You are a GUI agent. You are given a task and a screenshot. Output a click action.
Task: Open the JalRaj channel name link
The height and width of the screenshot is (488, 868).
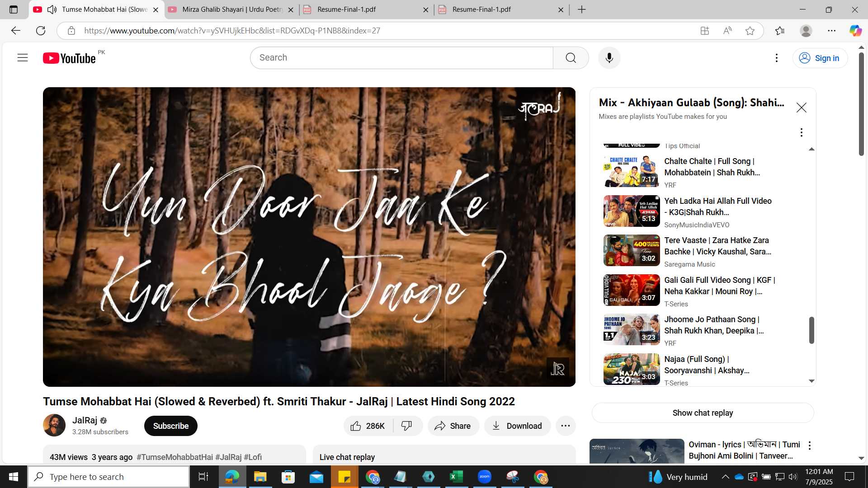pyautogui.click(x=85, y=420)
